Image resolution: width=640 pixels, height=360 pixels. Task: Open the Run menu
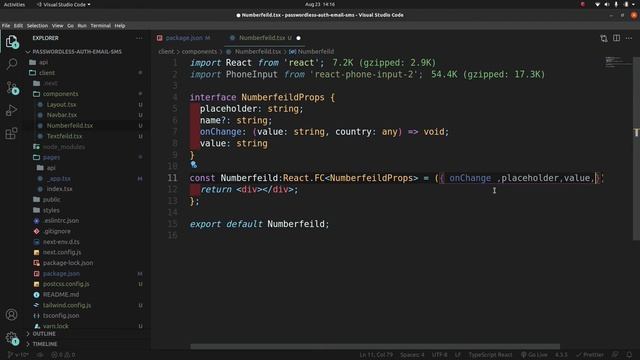(82, 26)
